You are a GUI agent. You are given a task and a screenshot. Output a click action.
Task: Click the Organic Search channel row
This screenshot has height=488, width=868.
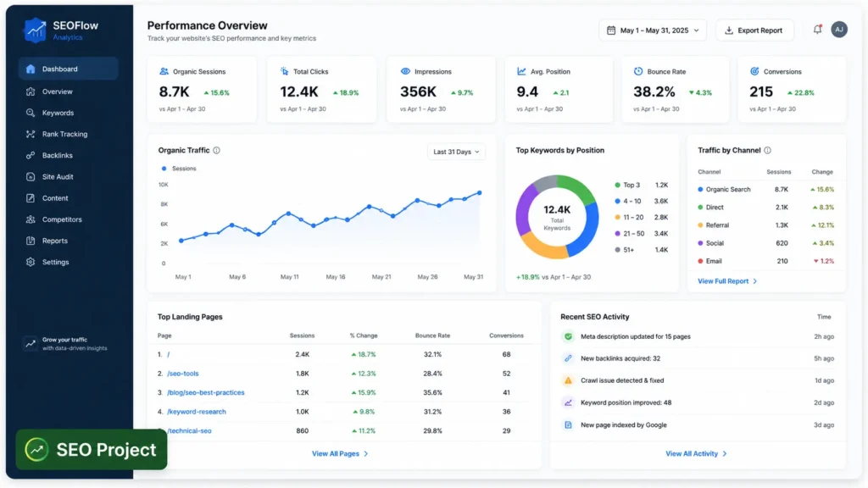(x=766, y=189)
